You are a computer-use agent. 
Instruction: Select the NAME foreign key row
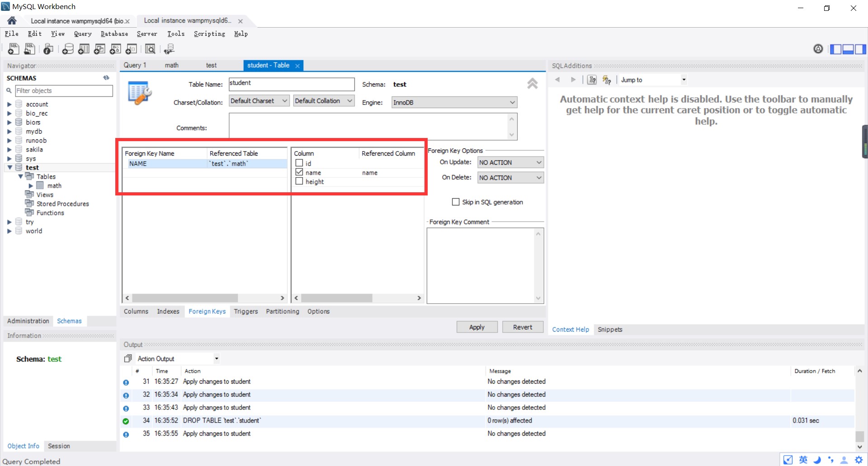[x=205, y=163]
